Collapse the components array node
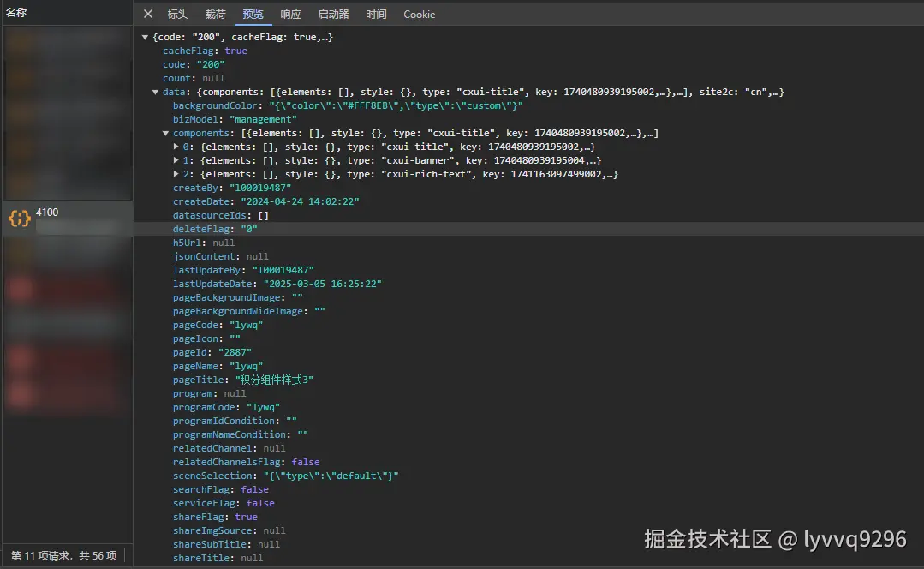Screen dimensions: 924x569 pyautogui.click(x=165, y=134)
